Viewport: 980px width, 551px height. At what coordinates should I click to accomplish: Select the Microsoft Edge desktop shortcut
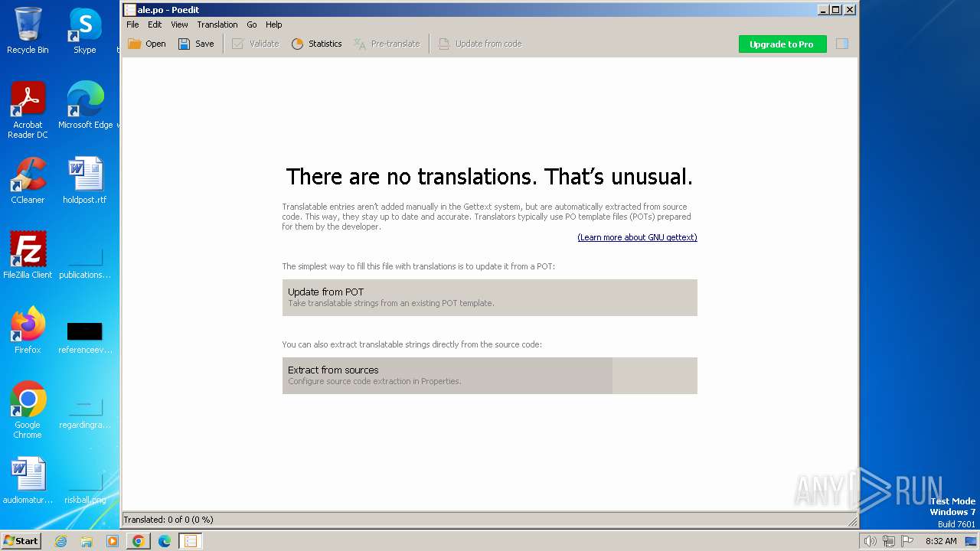[x=85, y=106]
